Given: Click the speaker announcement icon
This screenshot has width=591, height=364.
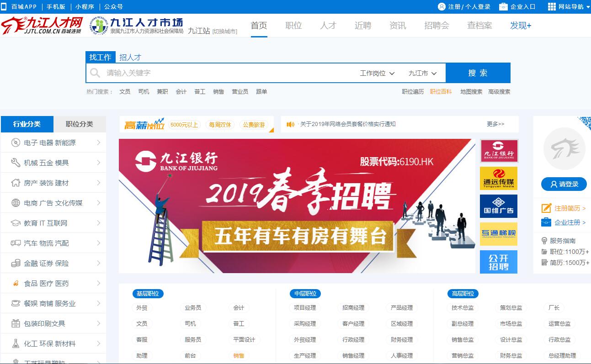Looking at the screenshot, I should [x=290, y=124].
